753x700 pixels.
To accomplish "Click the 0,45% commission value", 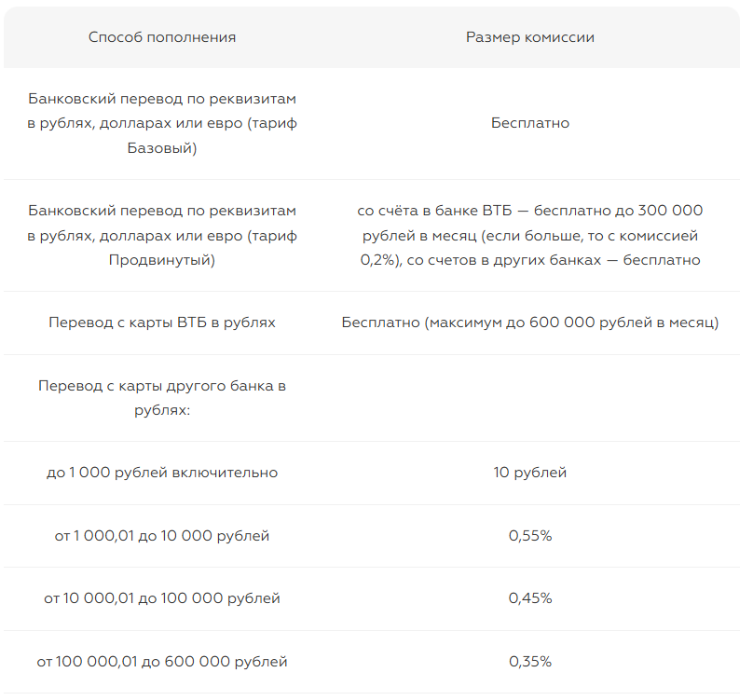I will pos(529,598).
